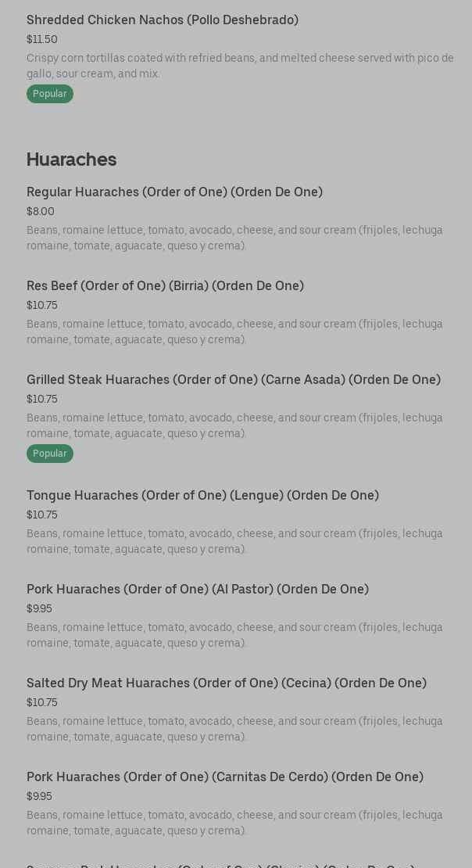Click the Popular badge under Shredded Chicken Nachos
Image resolution: width=472 pixels, height=868 pixels.
tap(50, 94)
